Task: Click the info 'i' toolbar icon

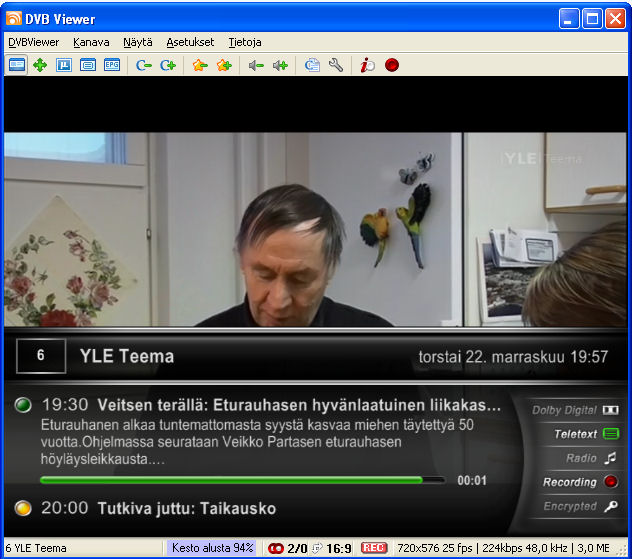Action: click(368, 65)
